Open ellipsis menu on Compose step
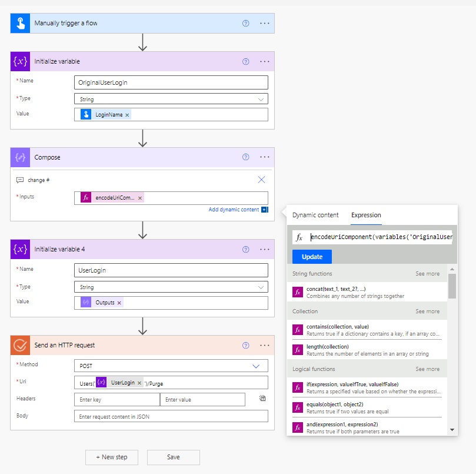The height and width of the screenshot is (474, 476). pos(264,157)
